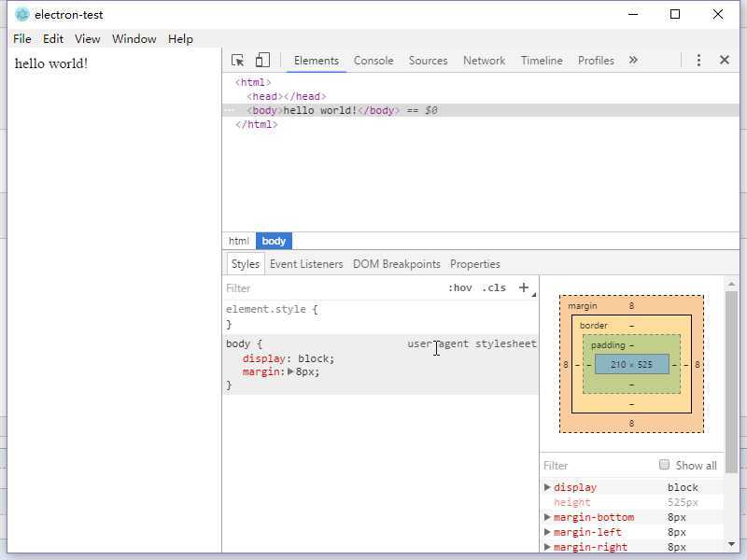Viewport: 747px width, 560px height.
Task: Click the electron-test app icon
Action: 21,15
